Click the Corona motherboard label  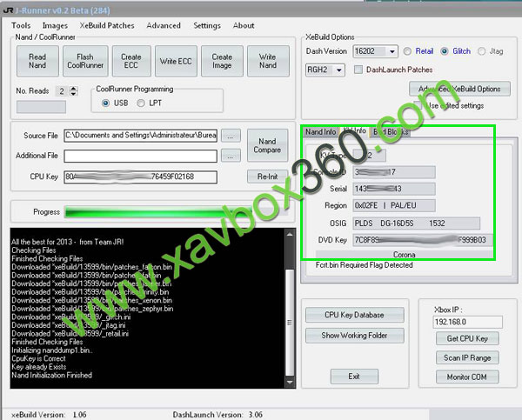[x=405, y=255]
